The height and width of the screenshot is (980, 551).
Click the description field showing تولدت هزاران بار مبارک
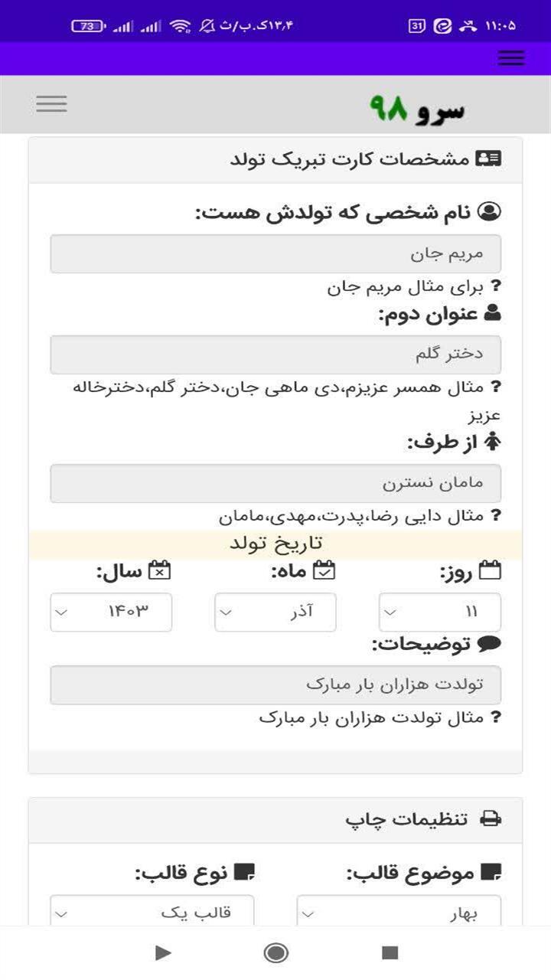pos(275,684)
